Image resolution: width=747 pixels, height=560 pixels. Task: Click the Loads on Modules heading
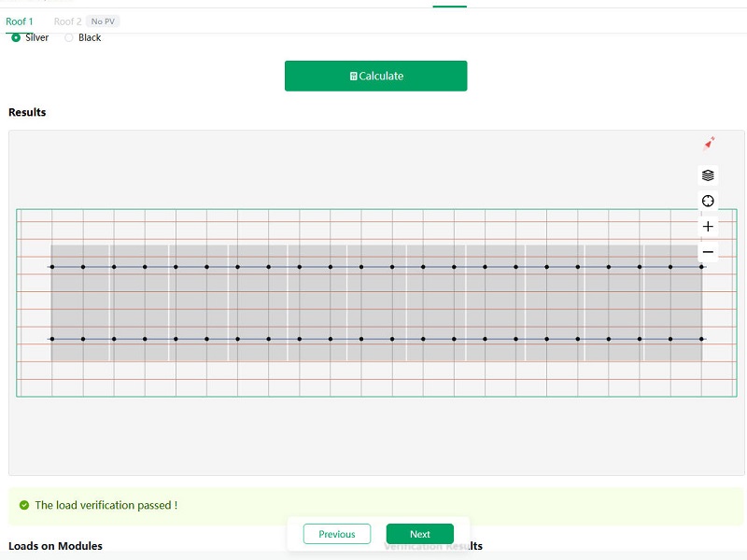click(x=55, y=546)
